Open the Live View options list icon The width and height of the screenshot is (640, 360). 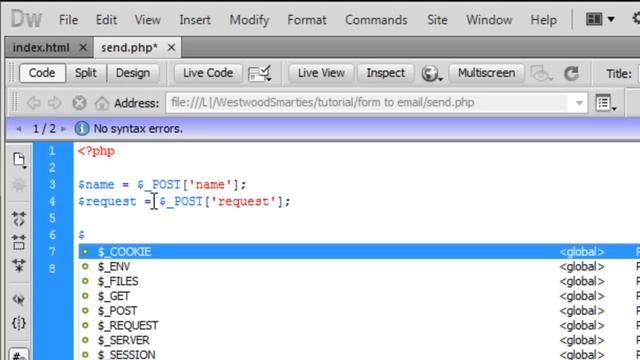605,103
